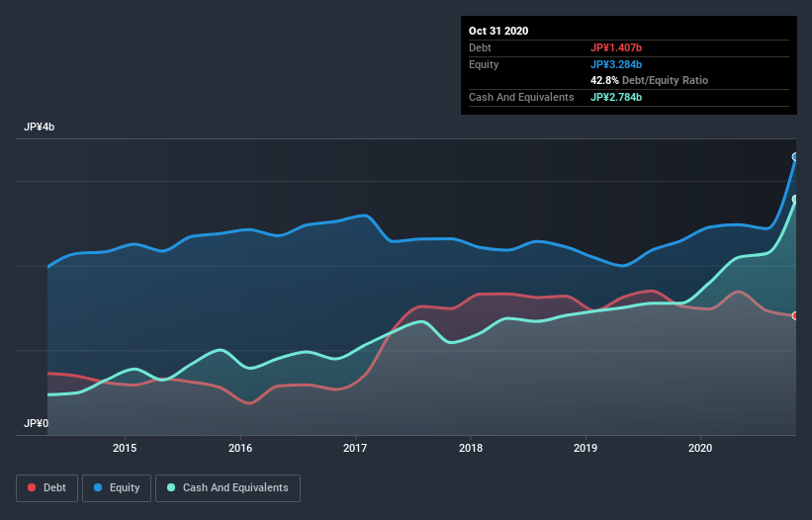Click the JP¥1.407b debt value
Screen dimensions: 812x520
616,47
